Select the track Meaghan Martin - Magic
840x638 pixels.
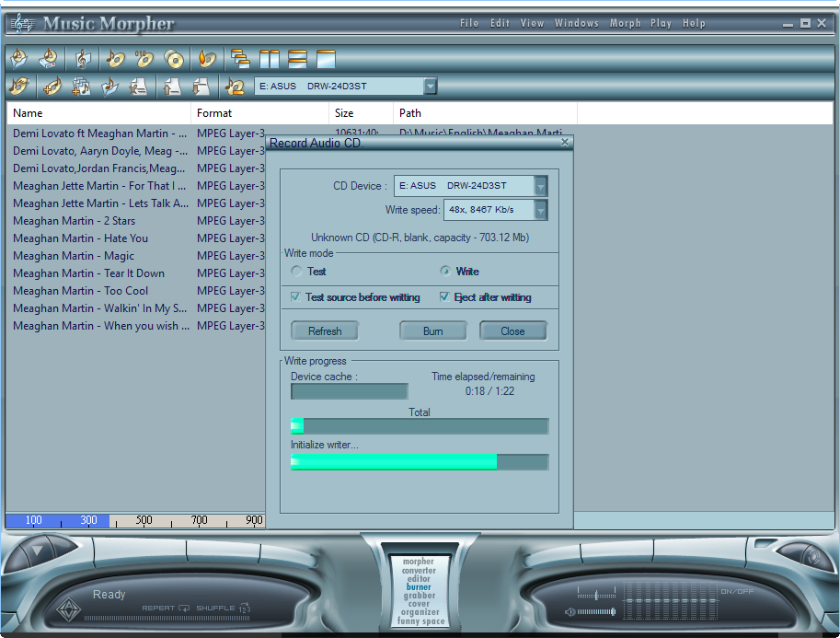tap(75, 255)
